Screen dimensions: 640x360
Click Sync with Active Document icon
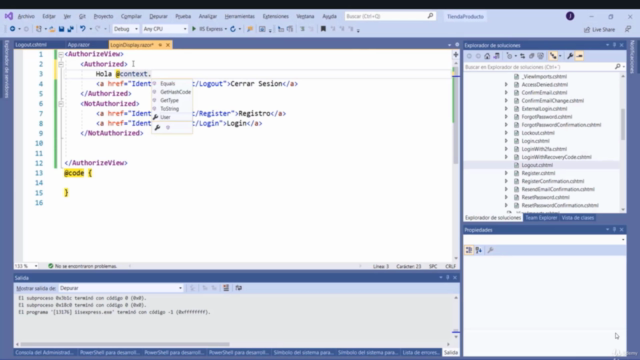click(x=522, y=56)
